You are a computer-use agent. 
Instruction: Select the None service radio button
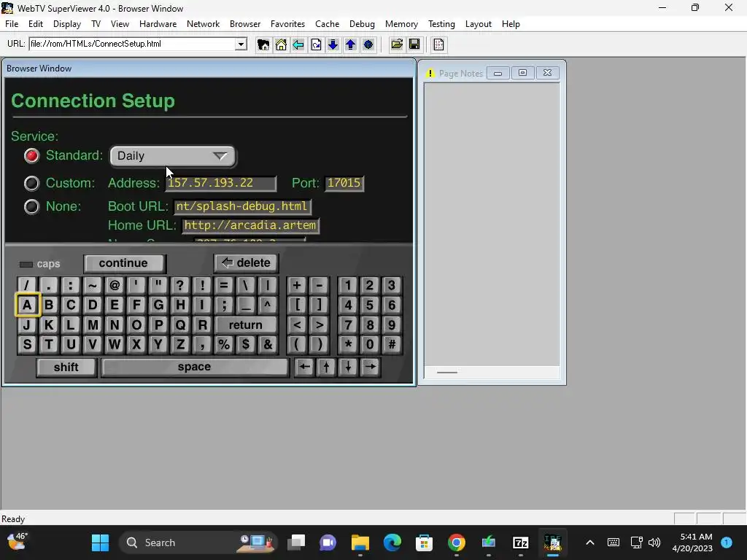(31, 206)
